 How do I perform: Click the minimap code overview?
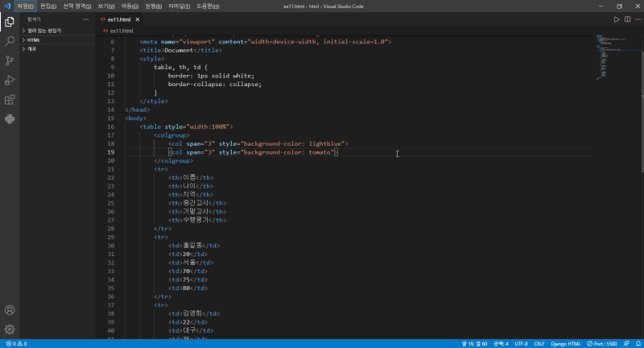(616, 56)
